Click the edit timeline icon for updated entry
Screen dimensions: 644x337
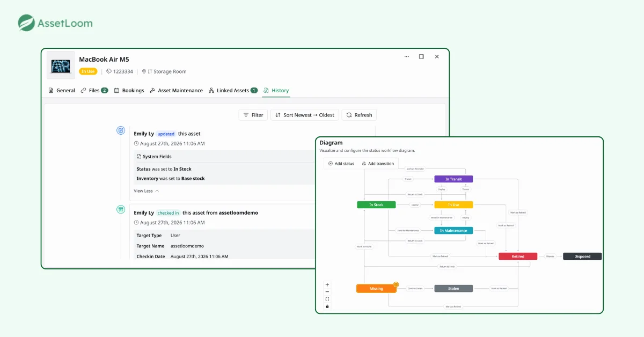point(121,130)
